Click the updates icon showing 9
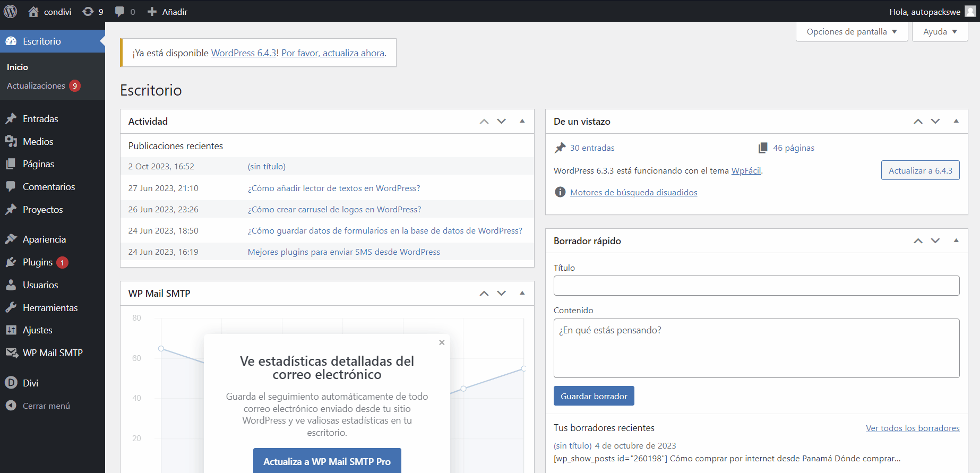The width and height of the screenshot is (980, 473). pyautogui.click(x=88, y=11)
